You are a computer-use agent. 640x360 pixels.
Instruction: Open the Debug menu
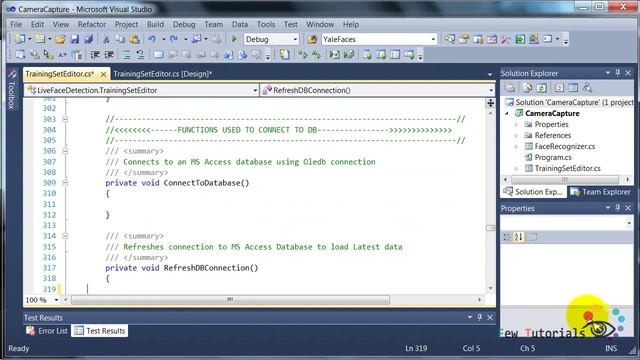184,24
